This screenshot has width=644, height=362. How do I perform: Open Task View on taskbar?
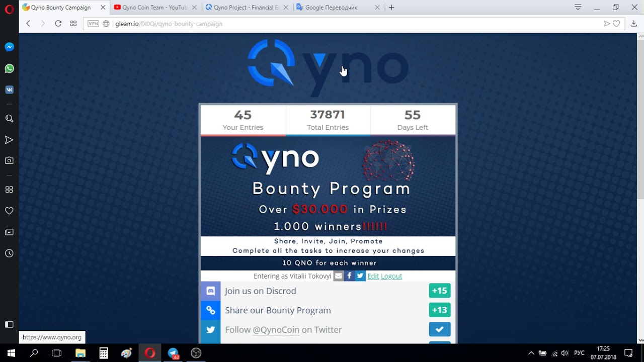[57, 353]
